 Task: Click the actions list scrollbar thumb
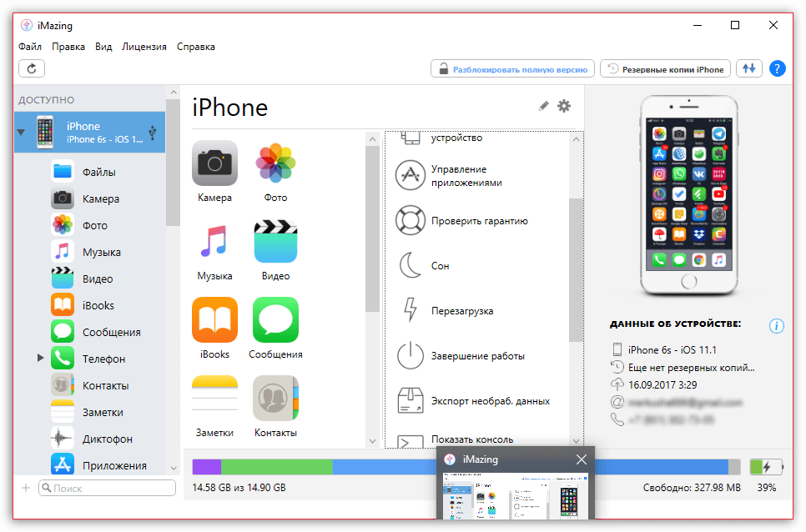pyautogui.click(x=576, y=269)
